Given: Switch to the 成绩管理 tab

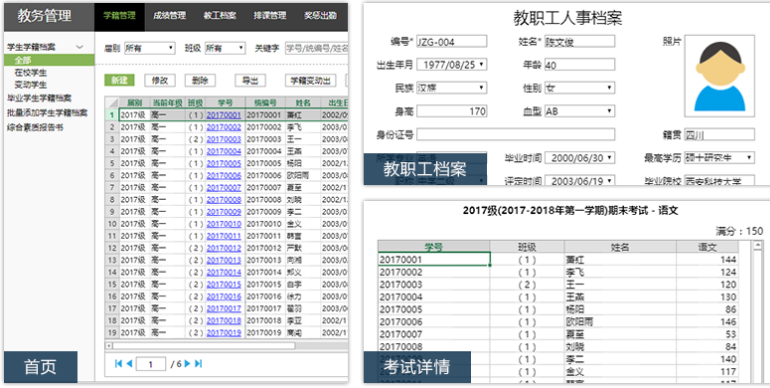Looking at the screenshot, I should [169, 16].
